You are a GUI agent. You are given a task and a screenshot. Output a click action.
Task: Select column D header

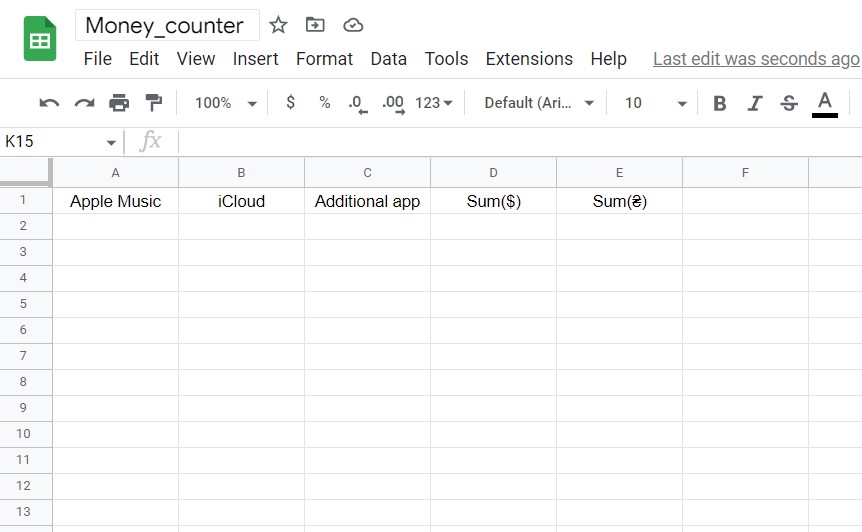point(493,173)
